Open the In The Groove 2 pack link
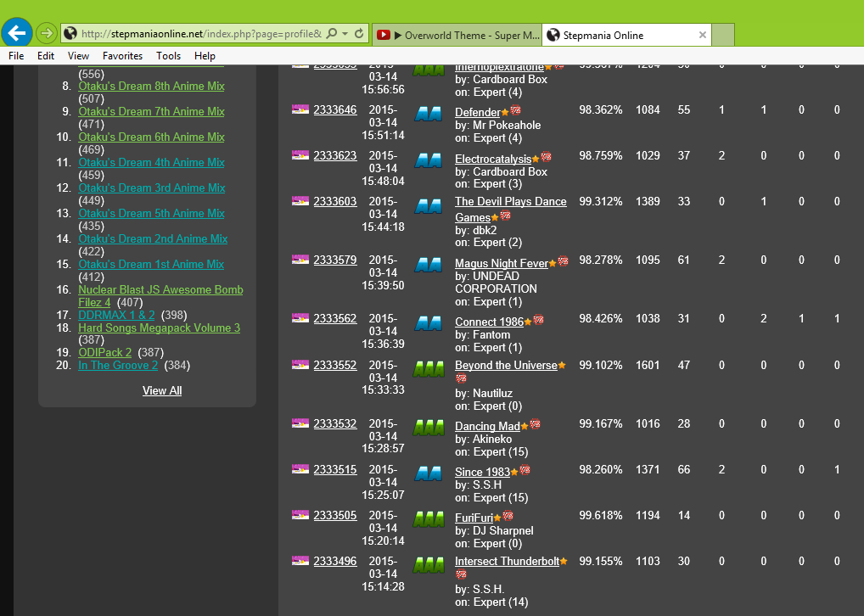Viewport: 864px width, 616px height. pyautogui.click(x=118, y=366)
